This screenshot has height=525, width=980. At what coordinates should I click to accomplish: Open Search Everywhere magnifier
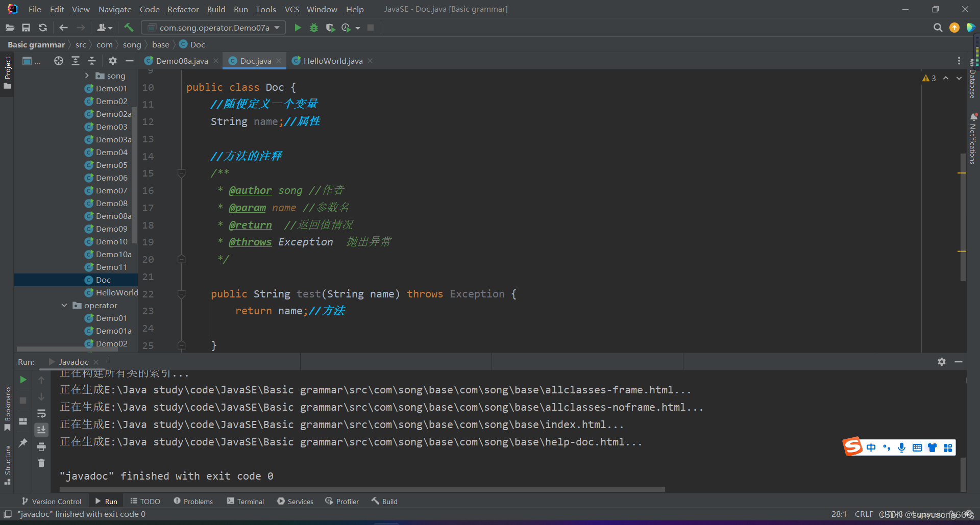point(938,28)
